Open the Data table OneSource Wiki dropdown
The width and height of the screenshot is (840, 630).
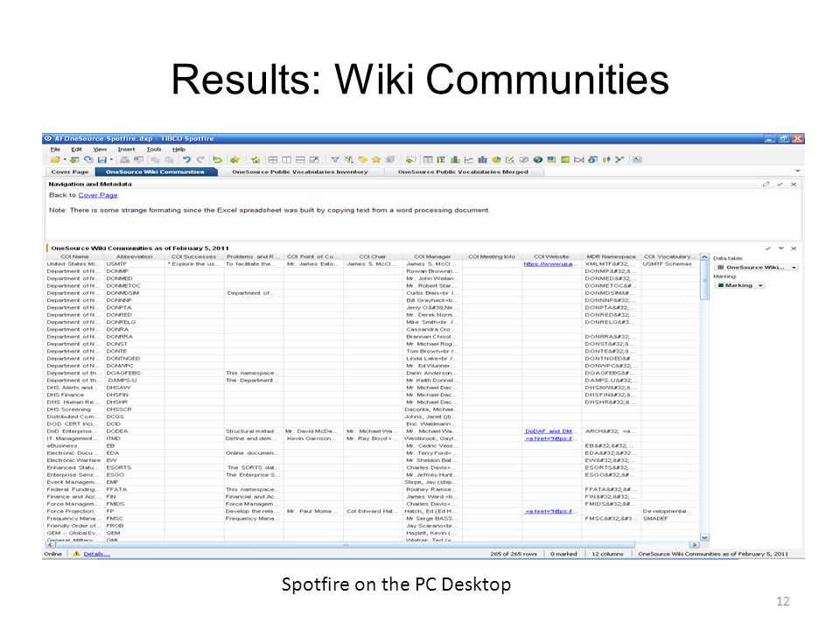click(x=756, y=268)
